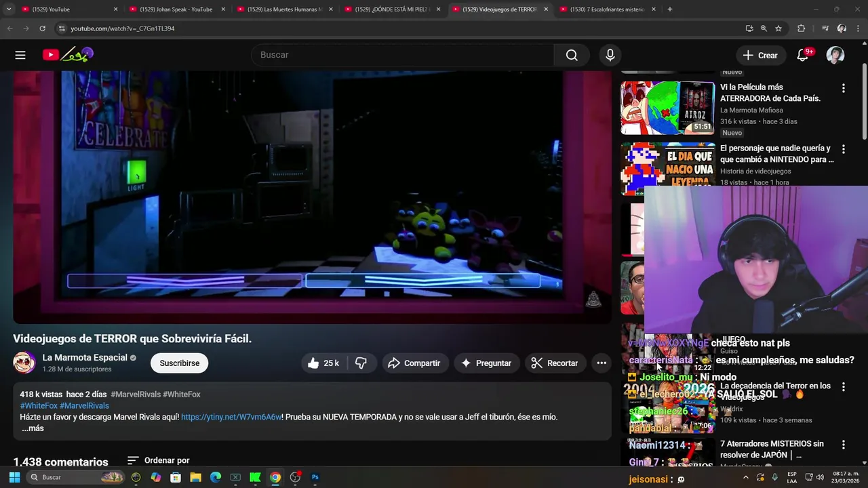Click the install app icon in address bar

tap(749, 28)
